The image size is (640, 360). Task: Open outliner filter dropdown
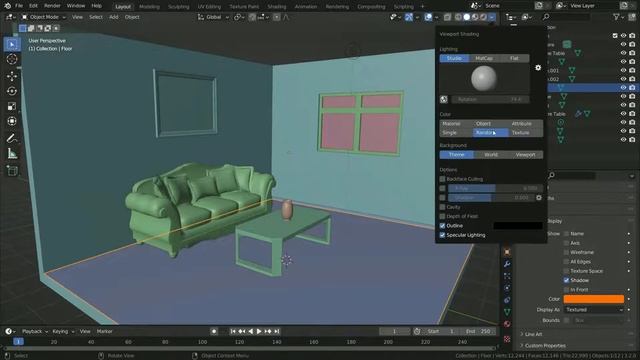(x=618, y=17)
